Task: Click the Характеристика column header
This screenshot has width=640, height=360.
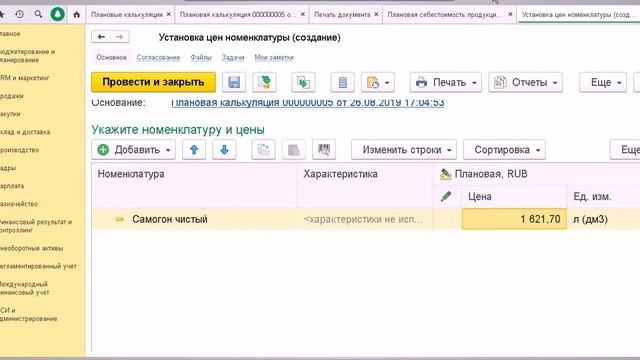Action: click(365, 185)
